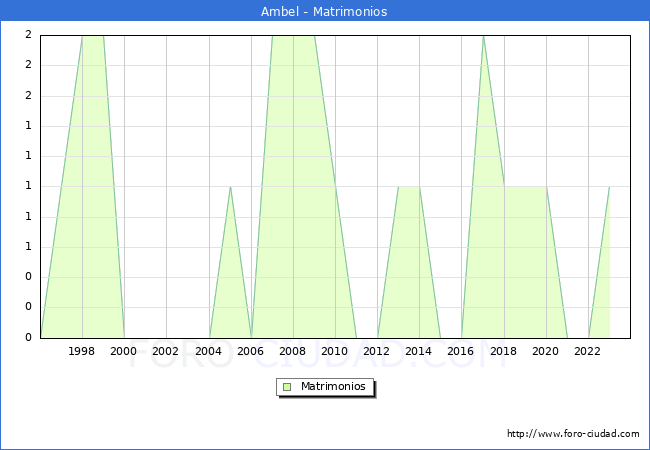Click x-axis label 2004

pyautogui.click(x=209, y=351)
